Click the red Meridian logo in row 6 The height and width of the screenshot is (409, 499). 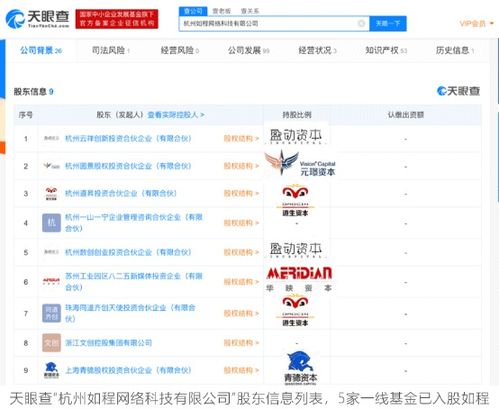coord(51,281)
